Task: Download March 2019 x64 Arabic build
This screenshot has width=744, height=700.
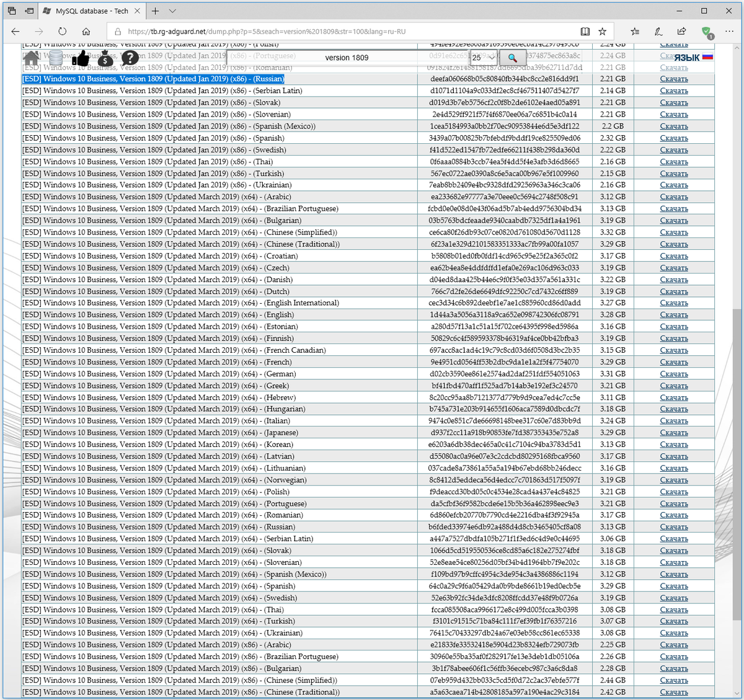Action: (x=674, y=197)
